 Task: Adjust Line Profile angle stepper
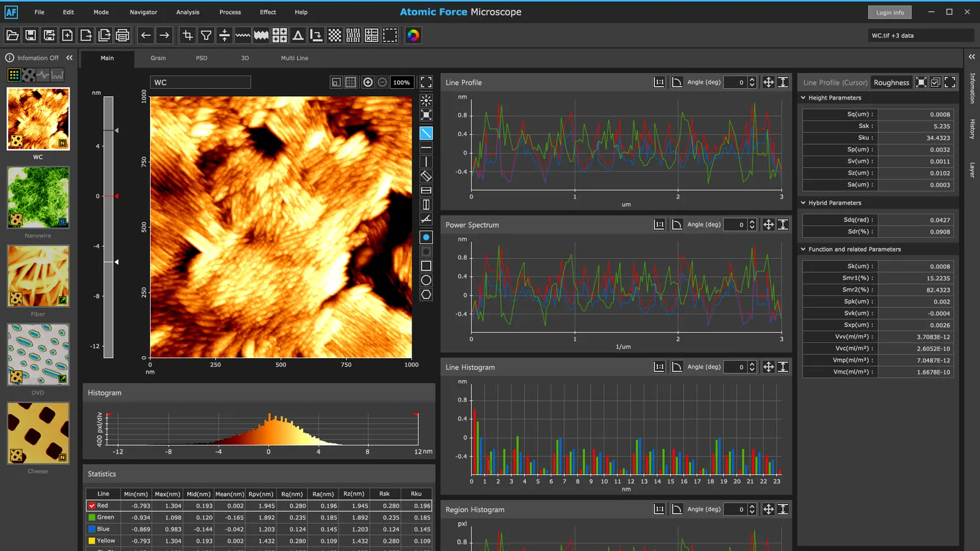[752, 82]
